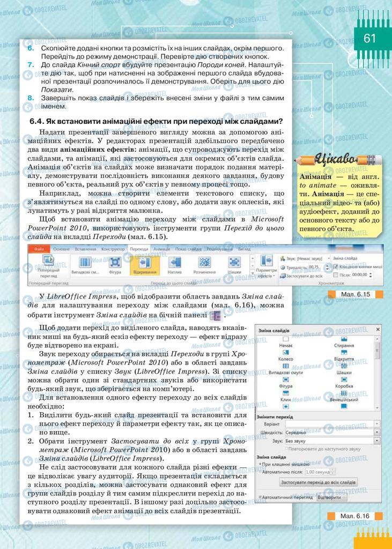Screen dimensions: 392x549
Task: Switch to the Основне tab
Action: point(61,249)
